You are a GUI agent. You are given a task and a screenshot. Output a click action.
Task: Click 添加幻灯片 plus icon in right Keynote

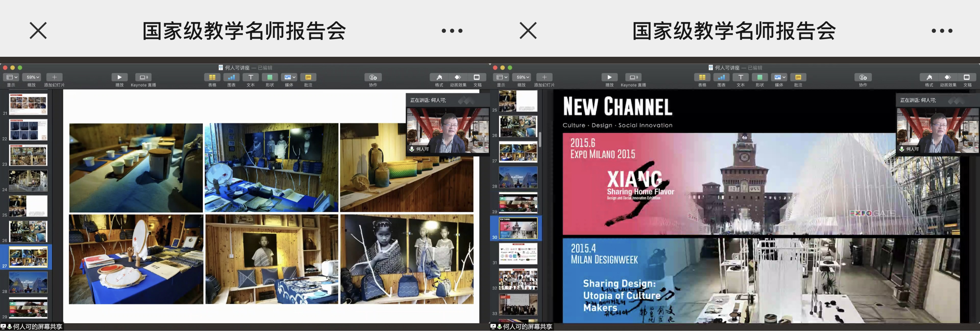point(544,77)
